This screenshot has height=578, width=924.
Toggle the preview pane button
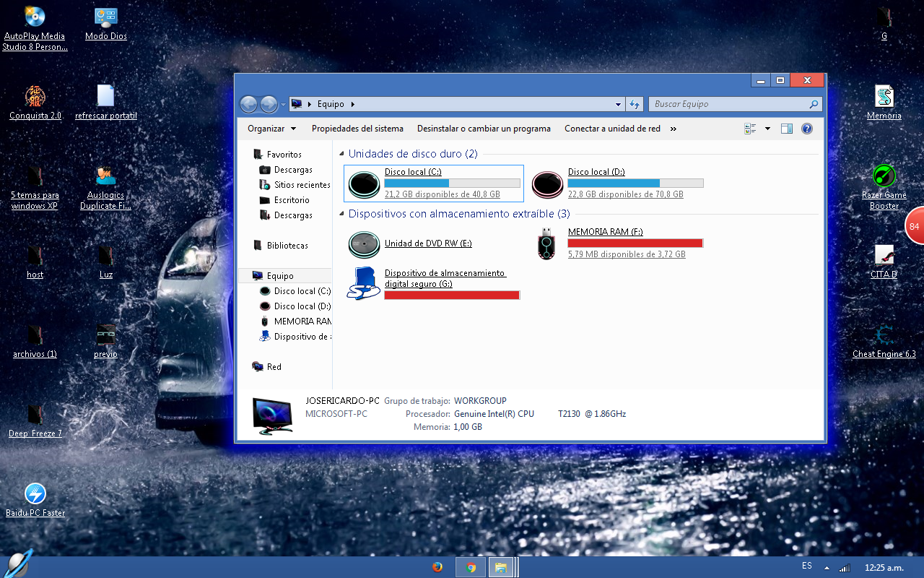point(787,129)
